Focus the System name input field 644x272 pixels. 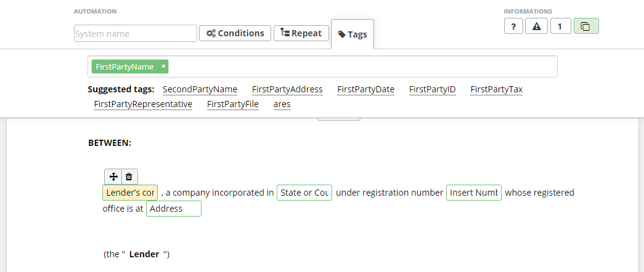coord(136,34)
